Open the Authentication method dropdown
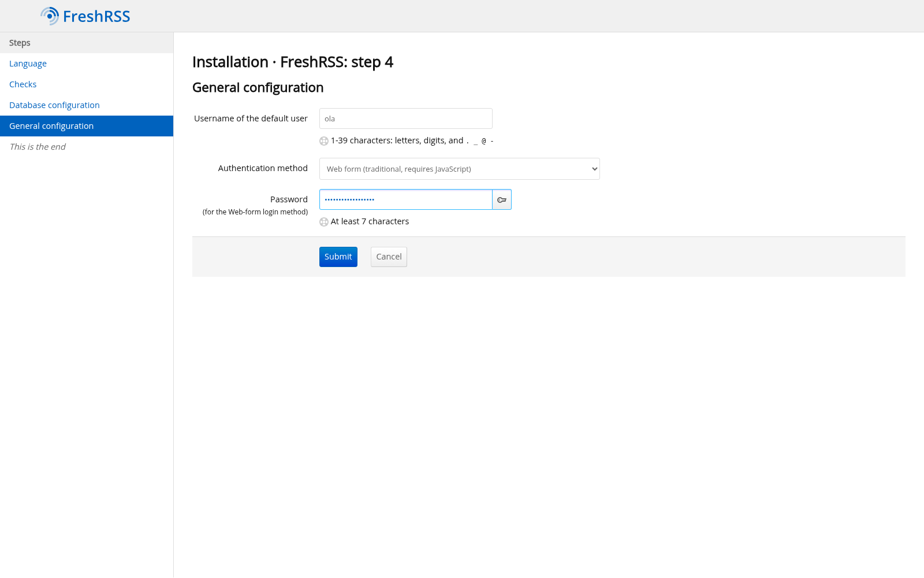This screenshot has height=578, width=924. (460, 169)
